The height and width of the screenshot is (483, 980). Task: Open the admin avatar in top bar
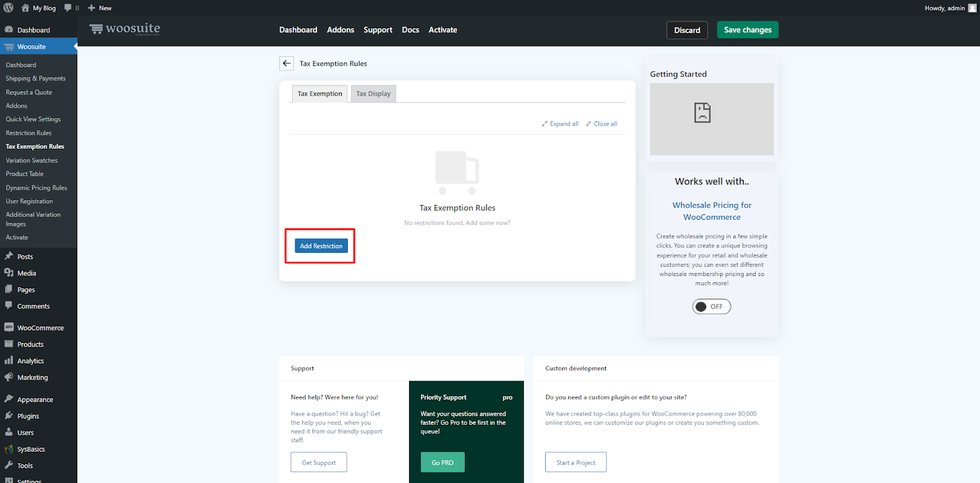click(x=972, y=8)
